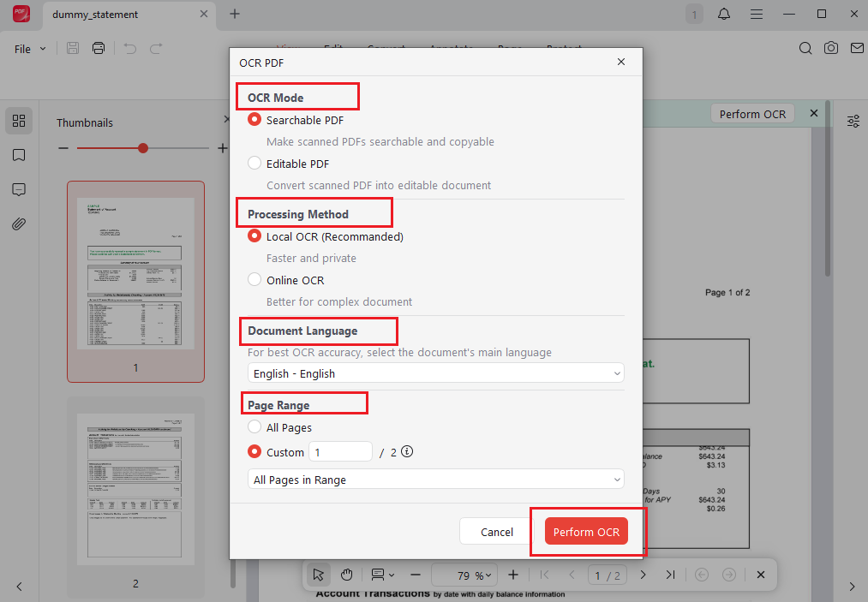
Task: Decrease thumbnail size with minus
Action: 63,148
